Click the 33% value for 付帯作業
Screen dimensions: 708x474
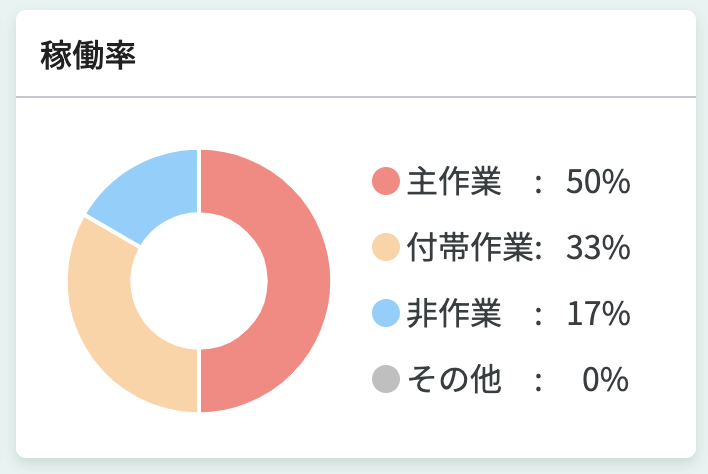[597, 247]
